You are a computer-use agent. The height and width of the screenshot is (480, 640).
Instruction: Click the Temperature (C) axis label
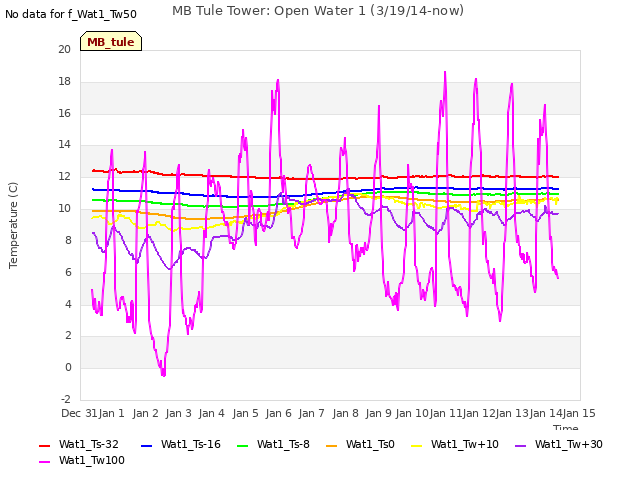pos(13,225)
